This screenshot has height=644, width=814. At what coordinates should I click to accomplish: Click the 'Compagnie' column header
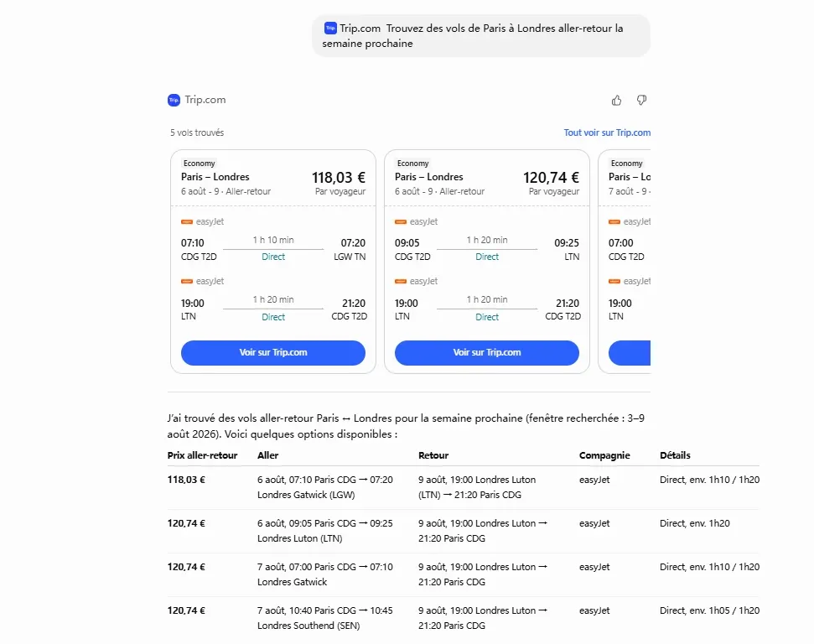click(604, 455)
